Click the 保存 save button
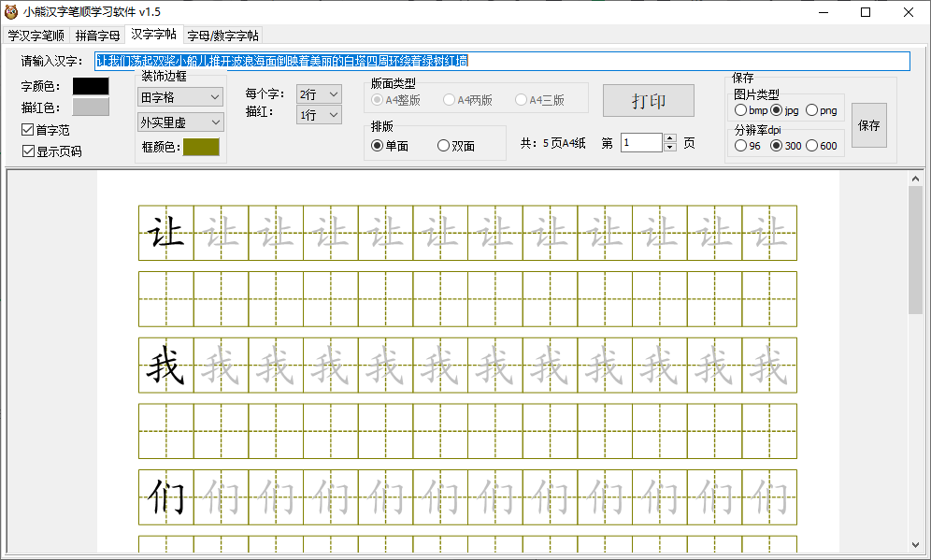This screenshot has height=560, width=931. coord(869,125)
